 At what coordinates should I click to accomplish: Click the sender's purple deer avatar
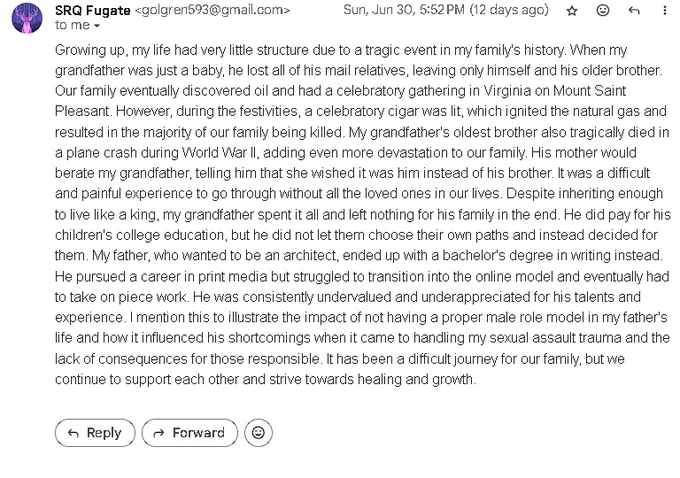click(27, 18)
